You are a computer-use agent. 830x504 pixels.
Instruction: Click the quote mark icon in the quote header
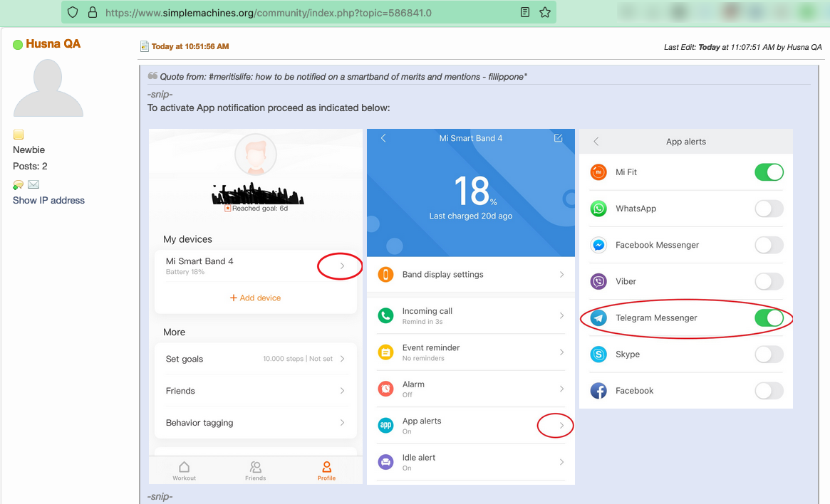pos(152,76)
